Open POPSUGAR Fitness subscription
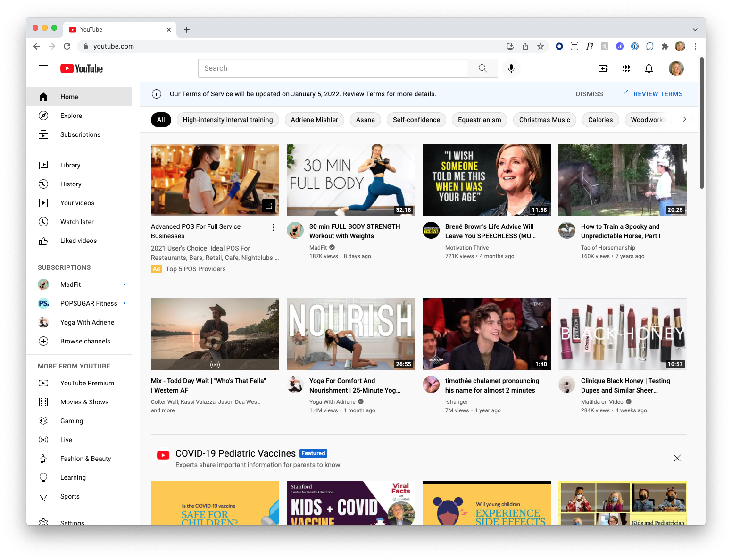 [79, 303]
